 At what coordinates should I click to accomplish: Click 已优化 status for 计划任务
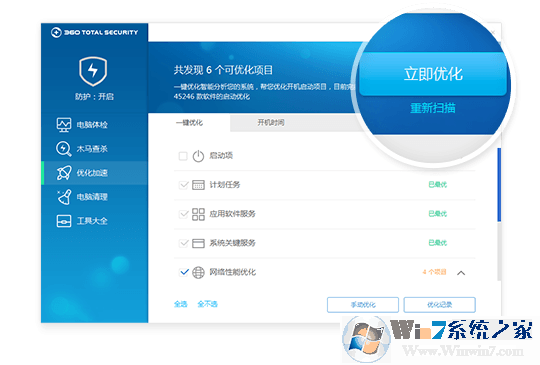tap(437, 185)
